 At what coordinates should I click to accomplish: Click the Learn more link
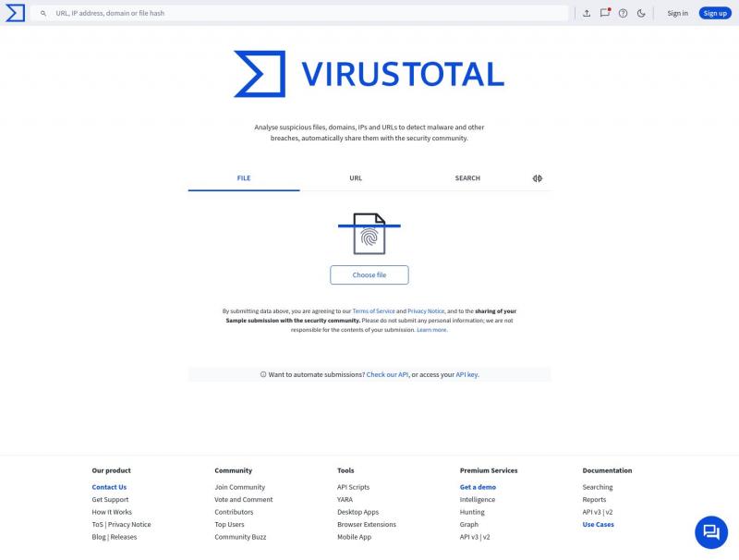(x=431, y=330)
